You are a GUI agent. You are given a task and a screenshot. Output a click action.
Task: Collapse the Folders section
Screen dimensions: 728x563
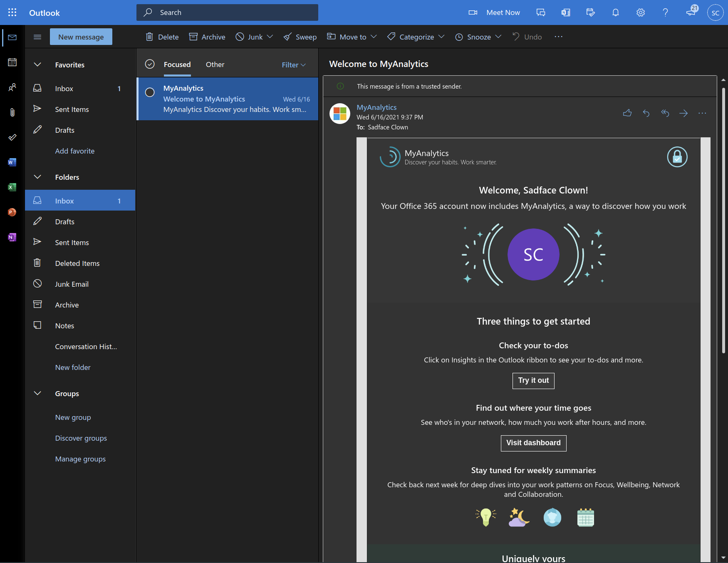(37, 177)
